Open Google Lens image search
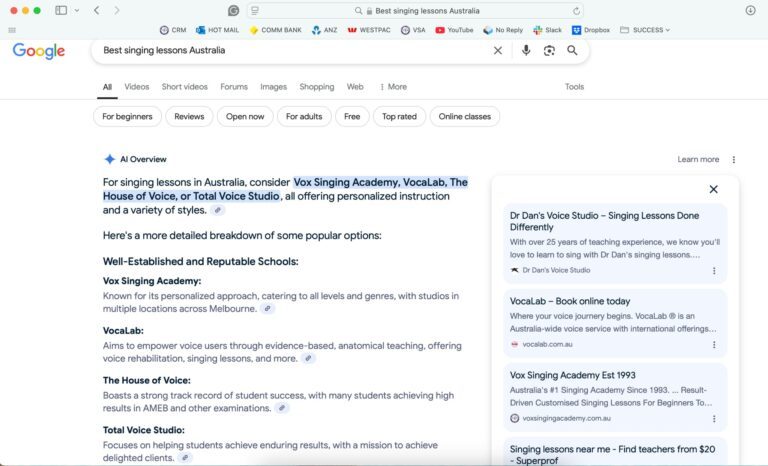Viewport: 768px width, 466px height. pos(549,50)
